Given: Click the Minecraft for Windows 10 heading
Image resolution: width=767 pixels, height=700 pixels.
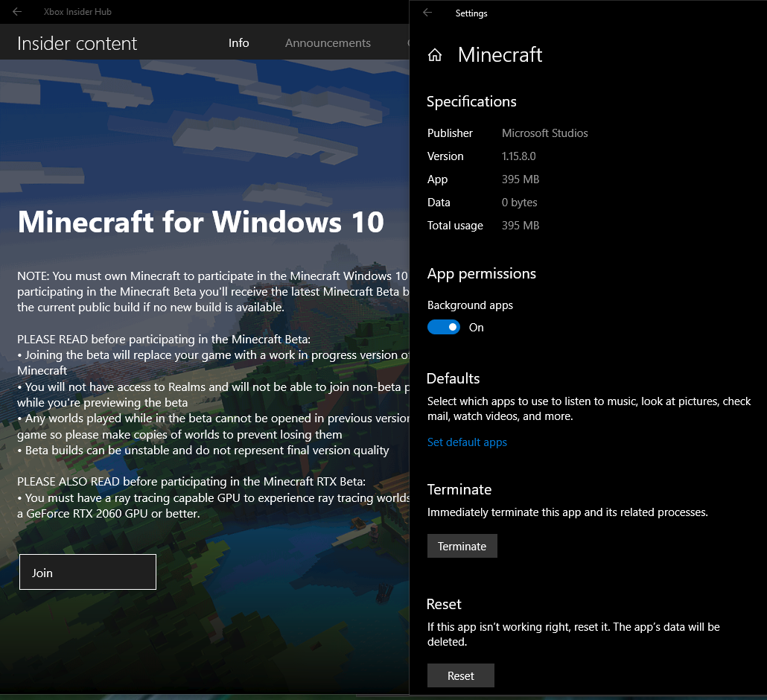Looking at the screenshot, I should coord(201,222).
